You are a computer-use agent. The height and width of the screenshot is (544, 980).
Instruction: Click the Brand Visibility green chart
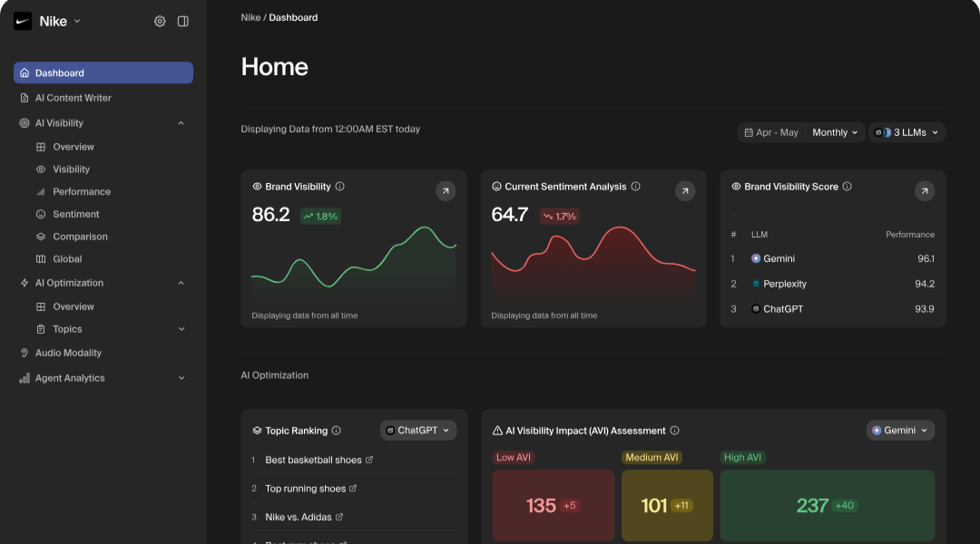click(x=354, y=266)
